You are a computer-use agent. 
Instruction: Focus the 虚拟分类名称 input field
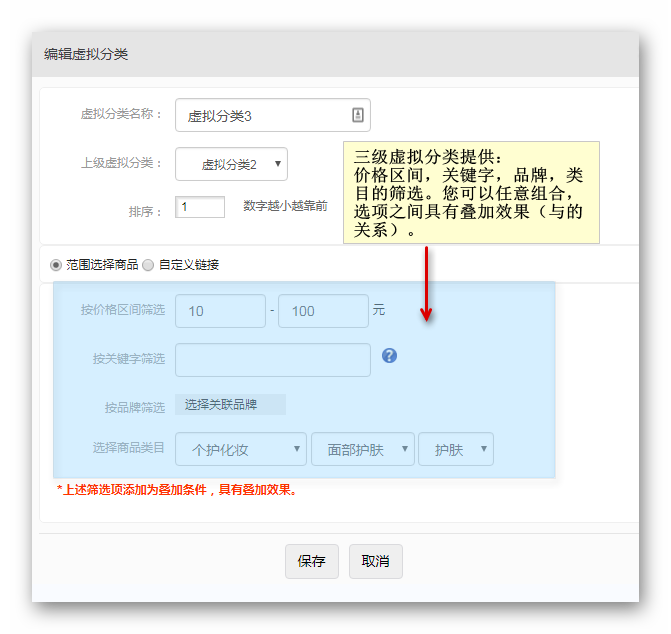click(x=273, y=115)
